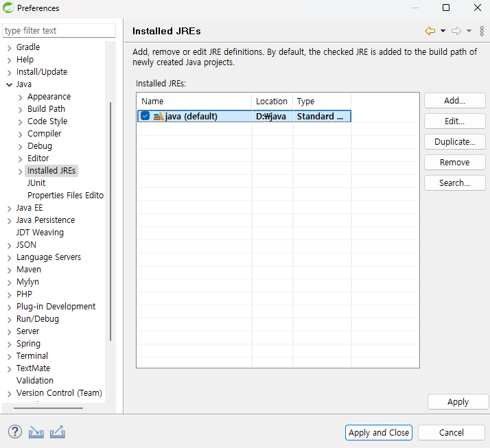Open the three-dot view menu icon

pos(482,31)
